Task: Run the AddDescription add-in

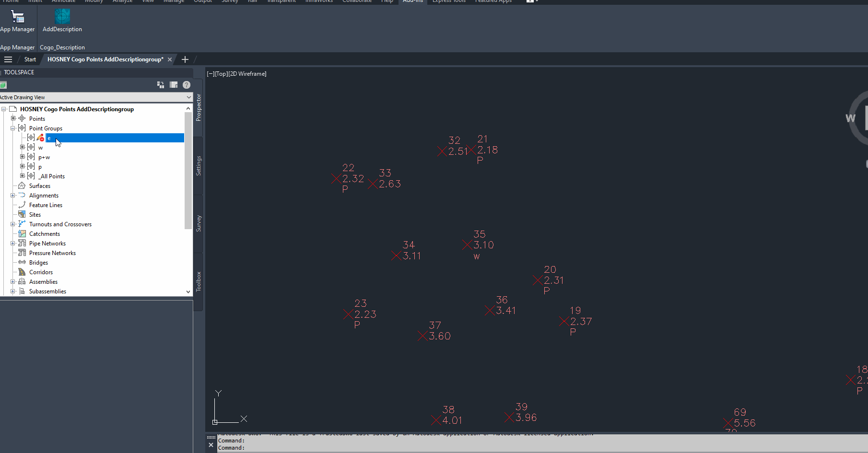Action: (x=62, y=21)
